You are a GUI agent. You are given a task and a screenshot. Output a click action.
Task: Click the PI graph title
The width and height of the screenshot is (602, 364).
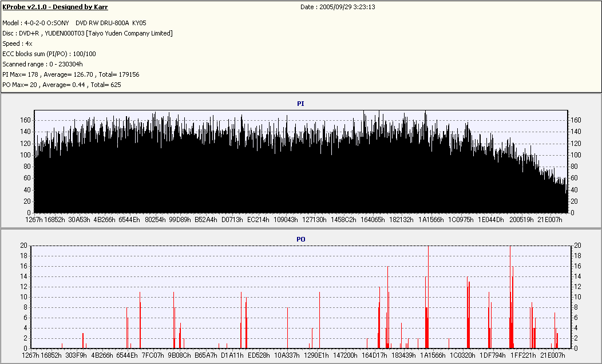pyautogui.click(x=300, y=104)
